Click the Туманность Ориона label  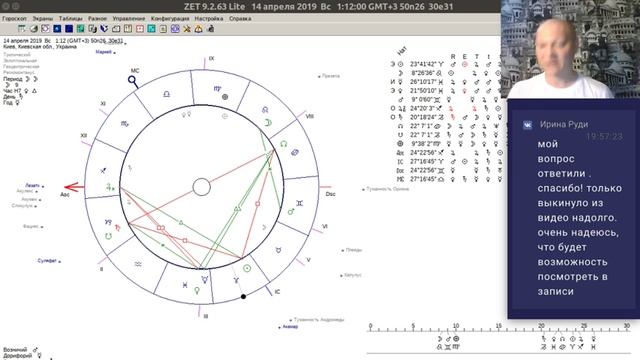click(387, 189)
